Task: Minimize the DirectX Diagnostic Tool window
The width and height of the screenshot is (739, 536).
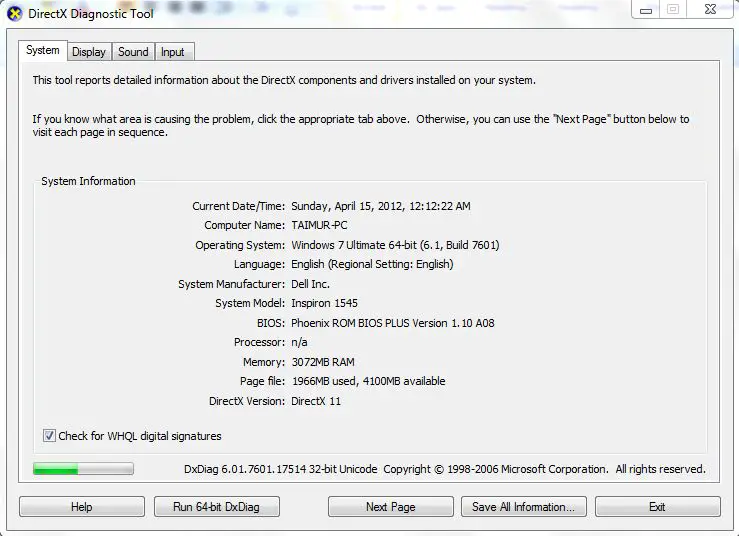Action: tap(646, 9)
